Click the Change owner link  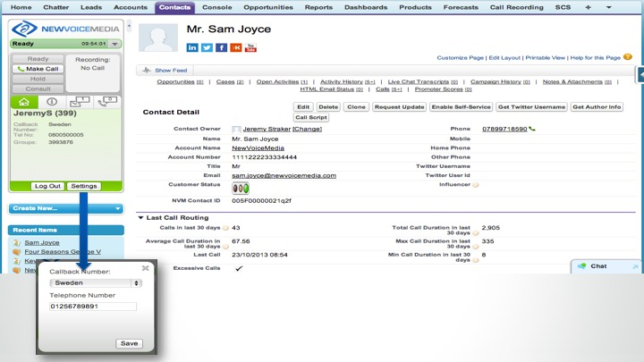tap(307, 129)
